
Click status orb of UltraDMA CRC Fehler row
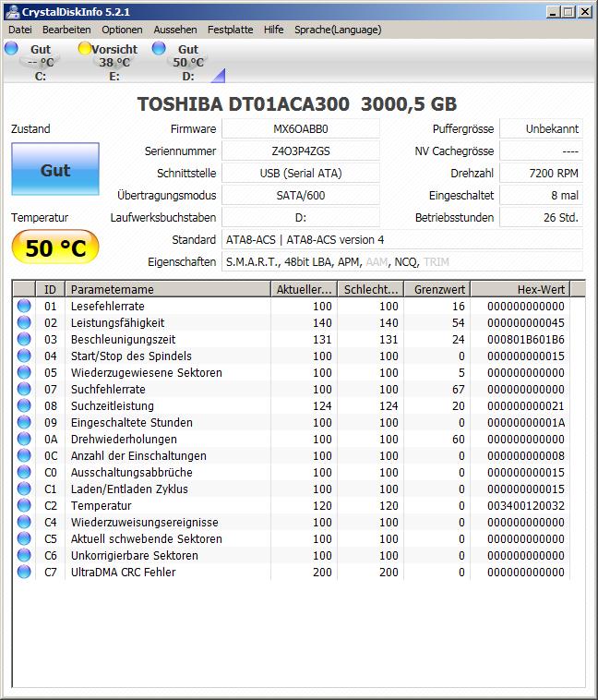click(24, 572)
